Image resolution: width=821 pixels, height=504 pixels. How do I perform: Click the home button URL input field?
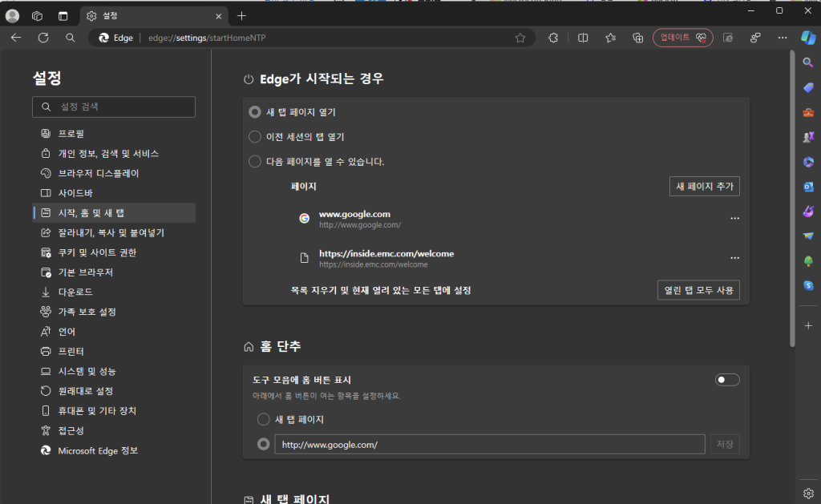(490, 445)
